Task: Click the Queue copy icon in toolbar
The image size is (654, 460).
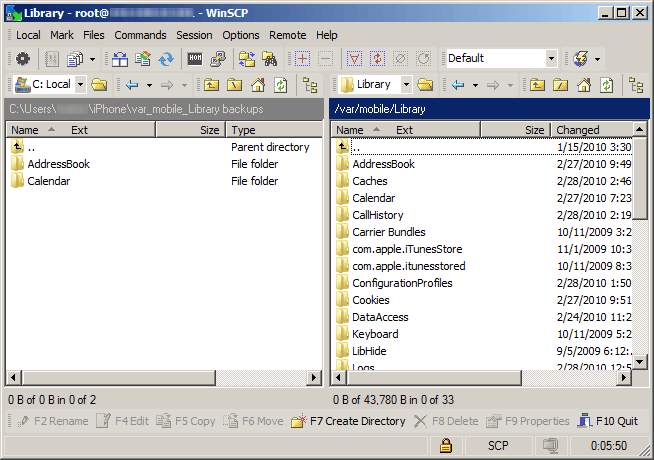Action: click(75, 59)
